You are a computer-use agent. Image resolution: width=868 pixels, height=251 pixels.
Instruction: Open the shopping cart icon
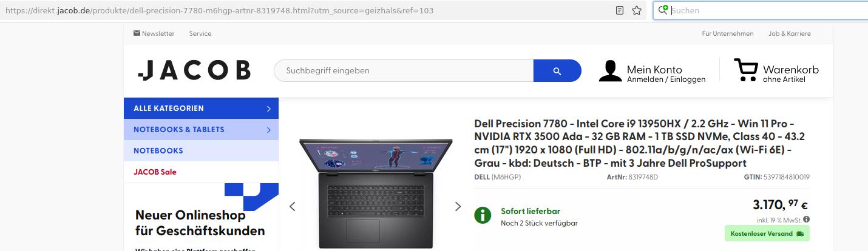coord(745,70)
